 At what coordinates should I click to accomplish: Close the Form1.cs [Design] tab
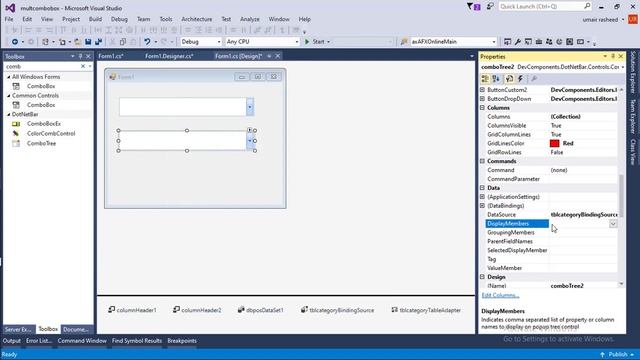click(x=278, y=56)
